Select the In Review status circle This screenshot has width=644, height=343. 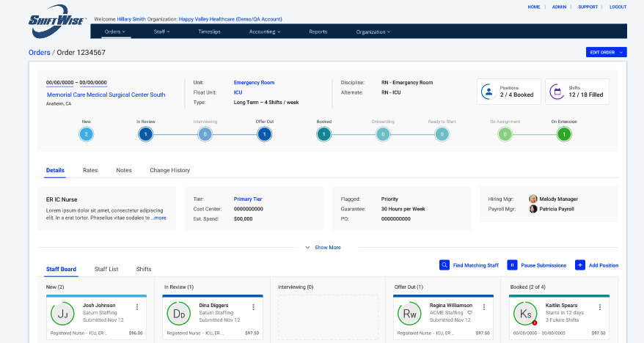pyautogui.click(x=145, y=134)
